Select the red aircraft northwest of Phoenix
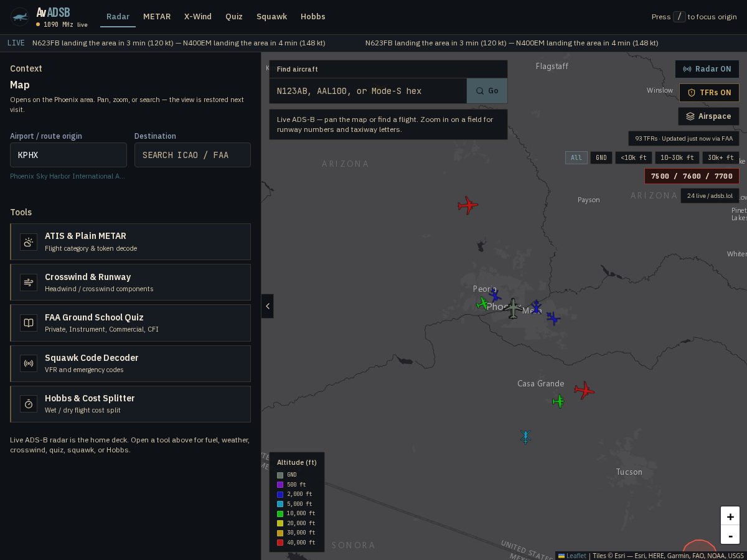Screen dimensions: 747x560 pyautogui.click(x=467, y=205)
